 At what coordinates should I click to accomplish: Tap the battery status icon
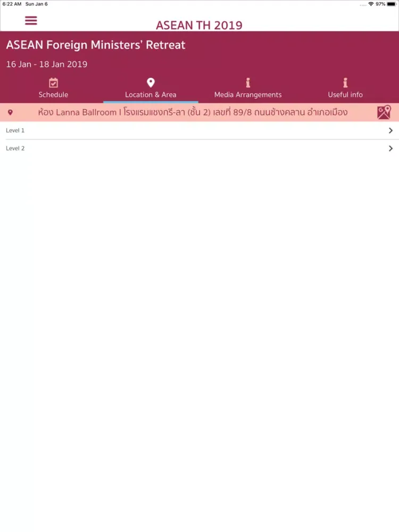pos(391,4)
